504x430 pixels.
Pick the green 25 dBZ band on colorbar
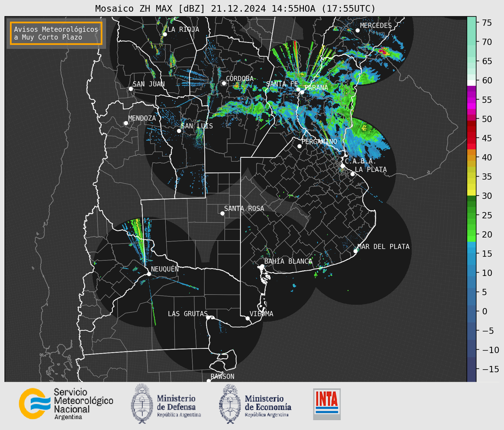(471, 215)
